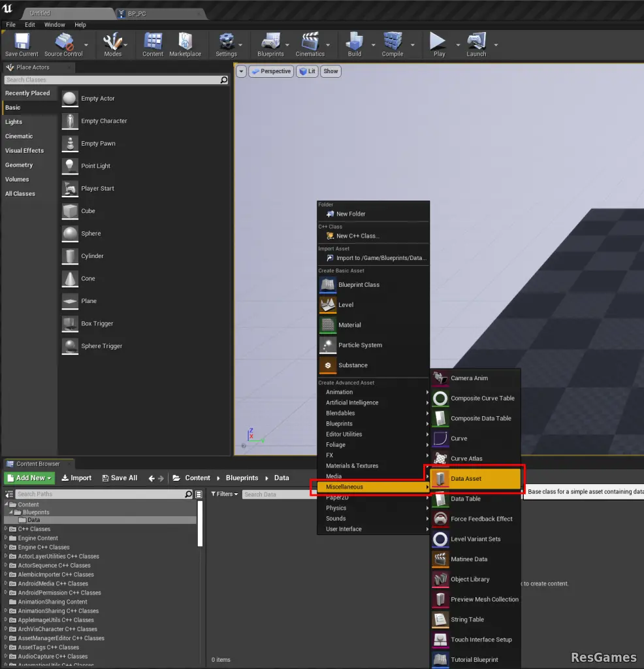Open the Physics submenu entry

[x=373, y=508]
